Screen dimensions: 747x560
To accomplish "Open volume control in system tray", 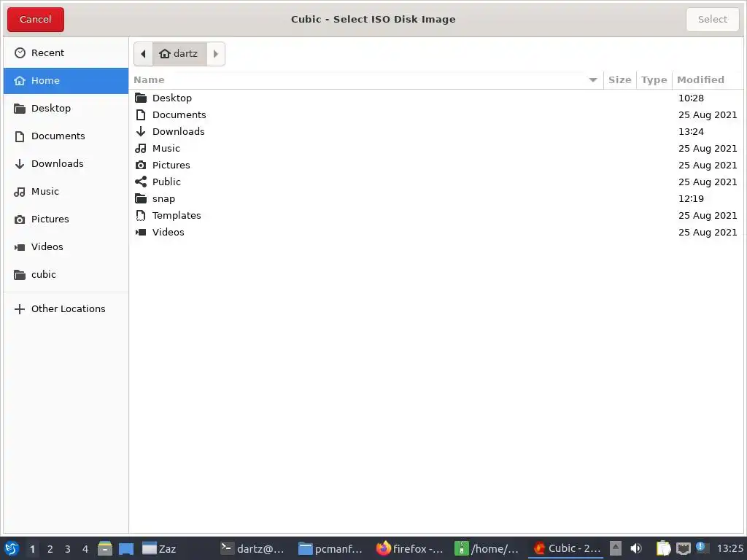I will 636,548.
